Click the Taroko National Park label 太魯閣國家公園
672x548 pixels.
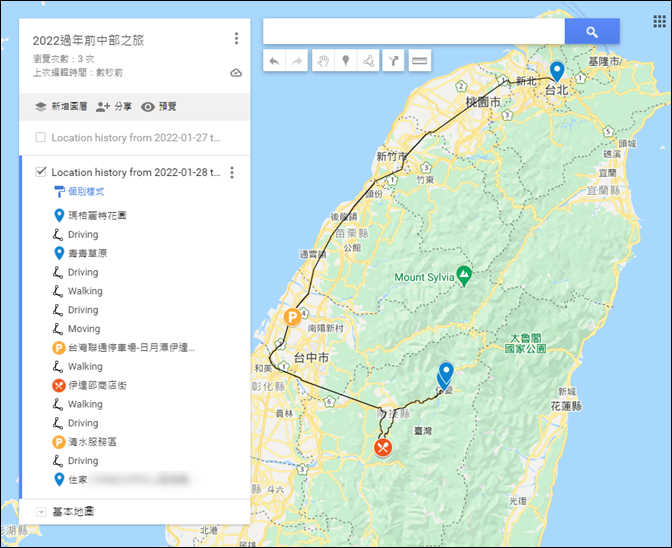(x=525, y=343)
